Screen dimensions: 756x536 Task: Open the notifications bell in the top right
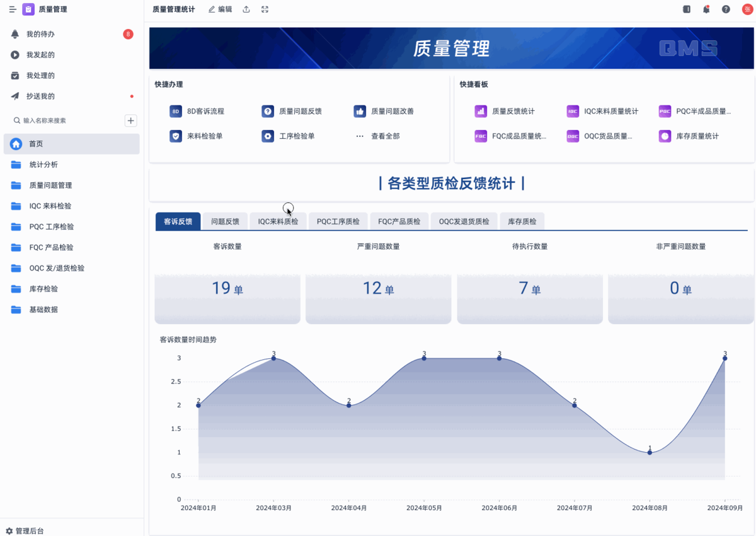pos(706,9)
